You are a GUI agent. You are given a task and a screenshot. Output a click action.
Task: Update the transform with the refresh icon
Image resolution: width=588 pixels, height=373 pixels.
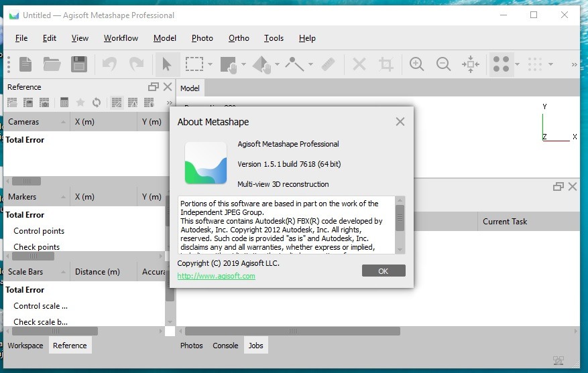(97, 102)
